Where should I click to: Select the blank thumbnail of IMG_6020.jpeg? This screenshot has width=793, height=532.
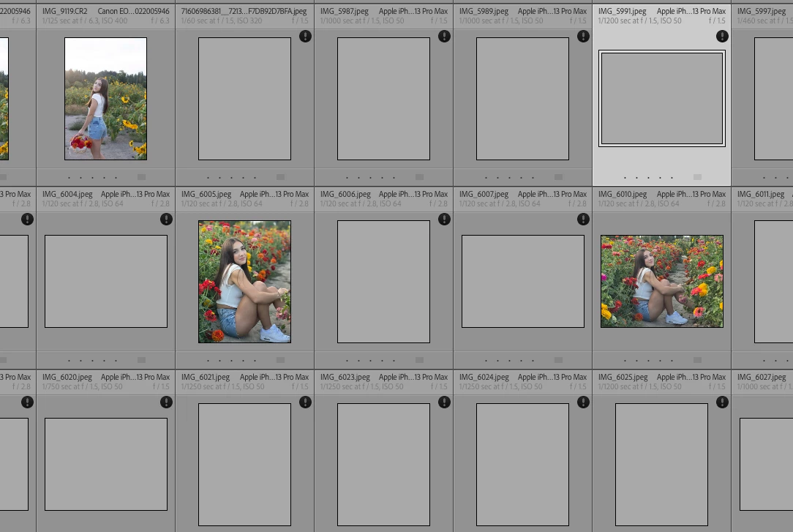[x=106, y=464]
